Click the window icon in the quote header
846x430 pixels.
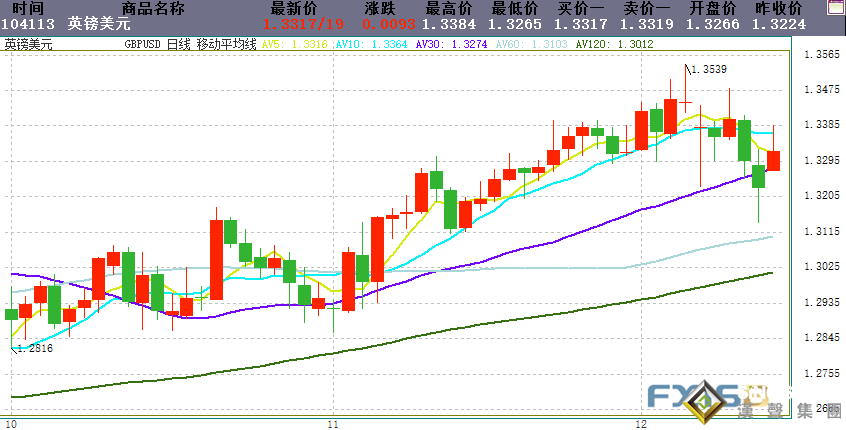pyautogui.click(x=838, y=8)
